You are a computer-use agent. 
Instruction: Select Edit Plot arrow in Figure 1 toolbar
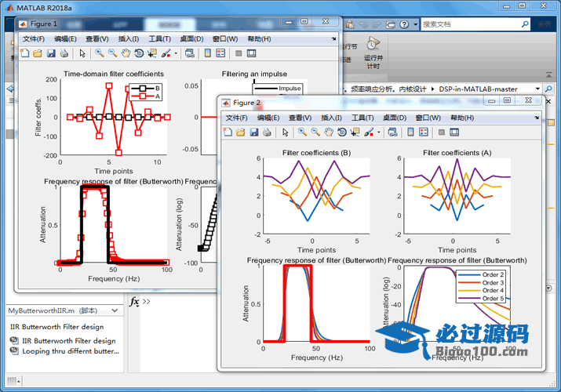[x=82, y=53]
